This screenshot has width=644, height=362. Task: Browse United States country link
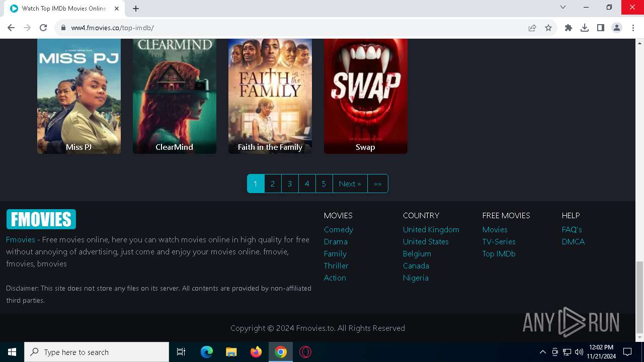pos(426,241)
